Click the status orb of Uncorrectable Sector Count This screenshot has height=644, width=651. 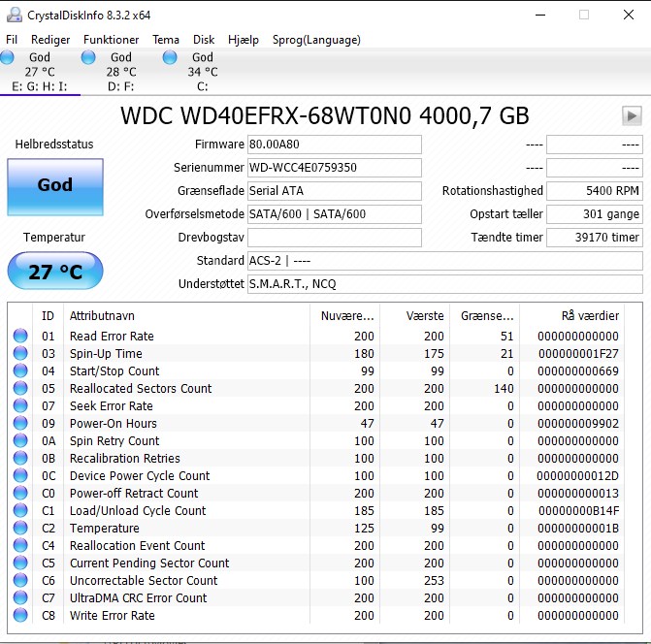pos(20,580)
